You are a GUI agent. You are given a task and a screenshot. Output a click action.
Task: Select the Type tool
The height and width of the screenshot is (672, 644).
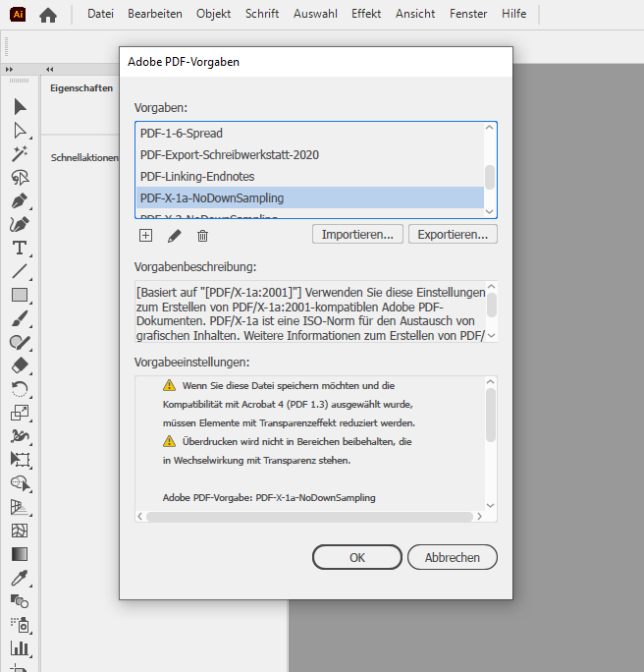[x=20, y=248]
